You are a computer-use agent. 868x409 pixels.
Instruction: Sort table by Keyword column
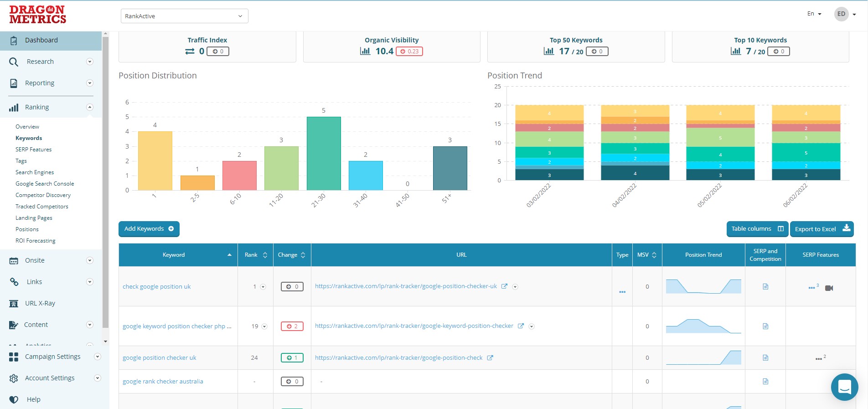[x=178, y=255]
